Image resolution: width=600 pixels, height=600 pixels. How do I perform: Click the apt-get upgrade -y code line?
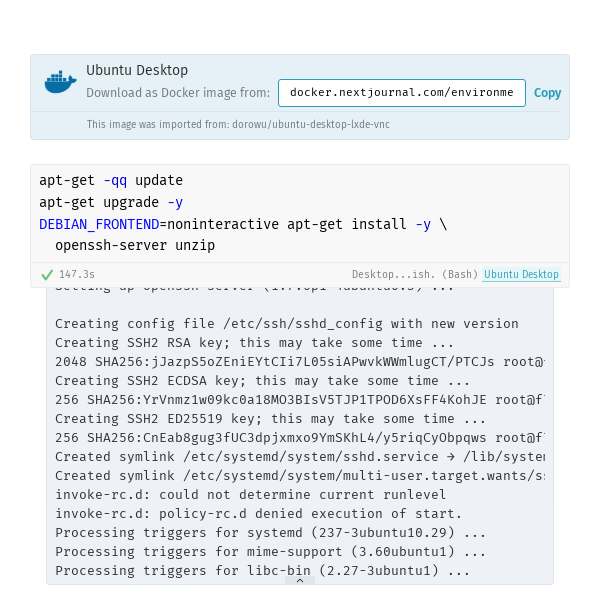point(111,202)
